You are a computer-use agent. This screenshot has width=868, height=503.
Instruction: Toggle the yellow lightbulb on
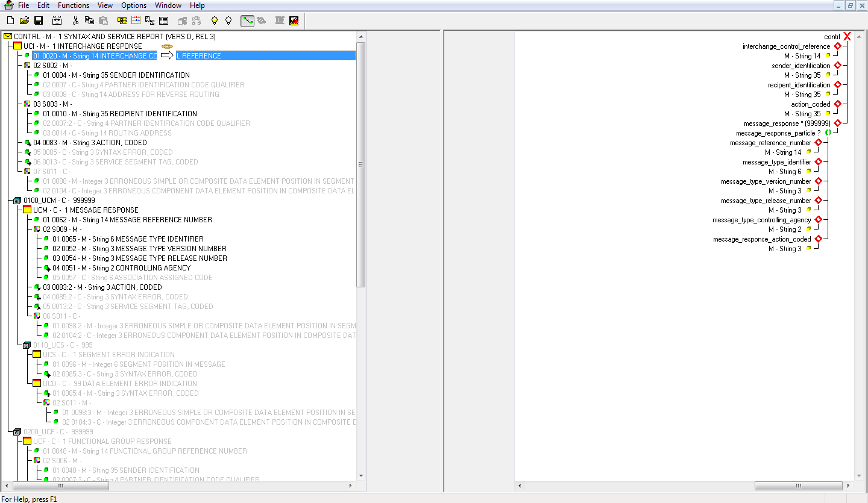click(214, 20)
